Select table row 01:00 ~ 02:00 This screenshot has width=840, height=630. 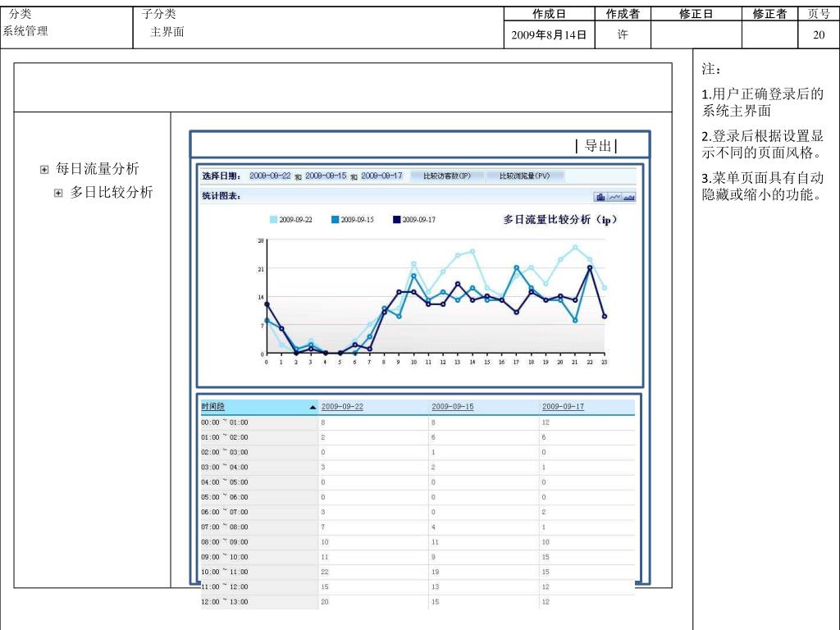click(x=418, y=438)
